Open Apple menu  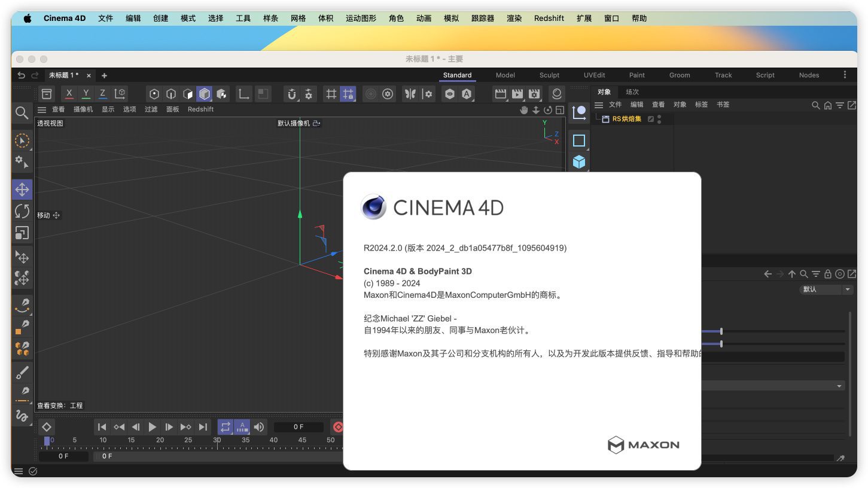point(28,19)
